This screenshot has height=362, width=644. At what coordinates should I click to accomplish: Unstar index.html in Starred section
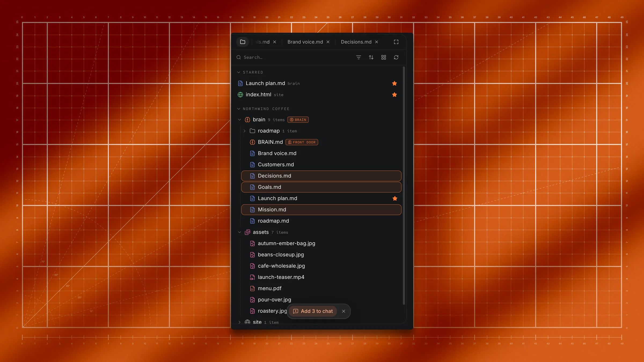pyautogui.click(x=394, y=95)
